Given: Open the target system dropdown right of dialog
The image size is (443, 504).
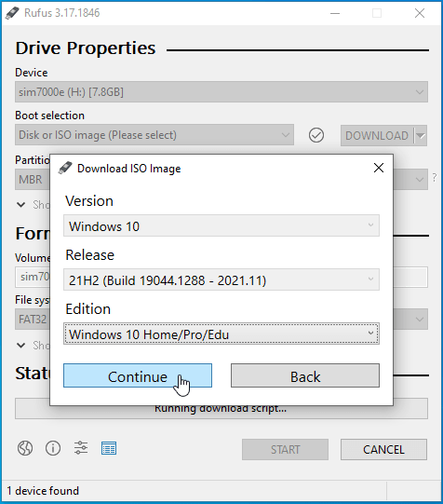Looking at the screenshot, I should click(410, 180).
